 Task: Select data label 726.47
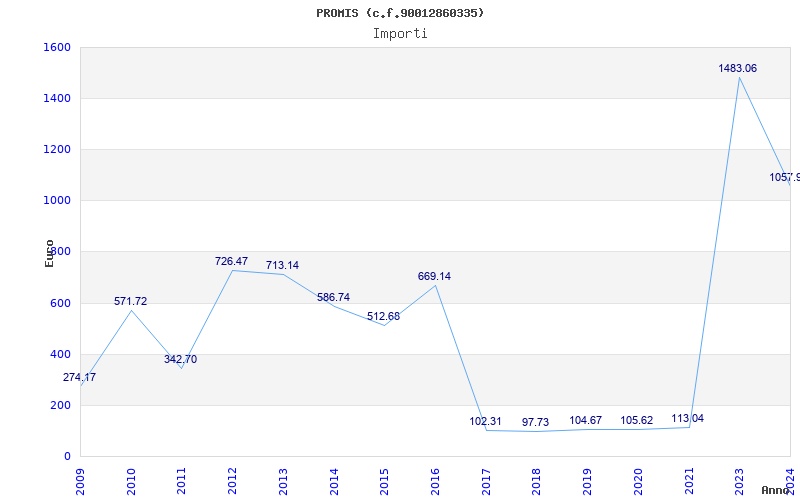point(231,261)
